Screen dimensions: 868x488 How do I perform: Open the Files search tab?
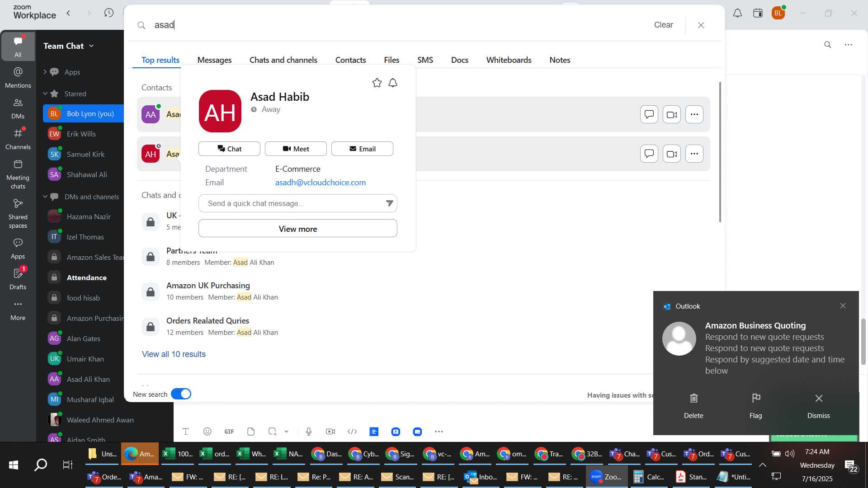(392, 60)
